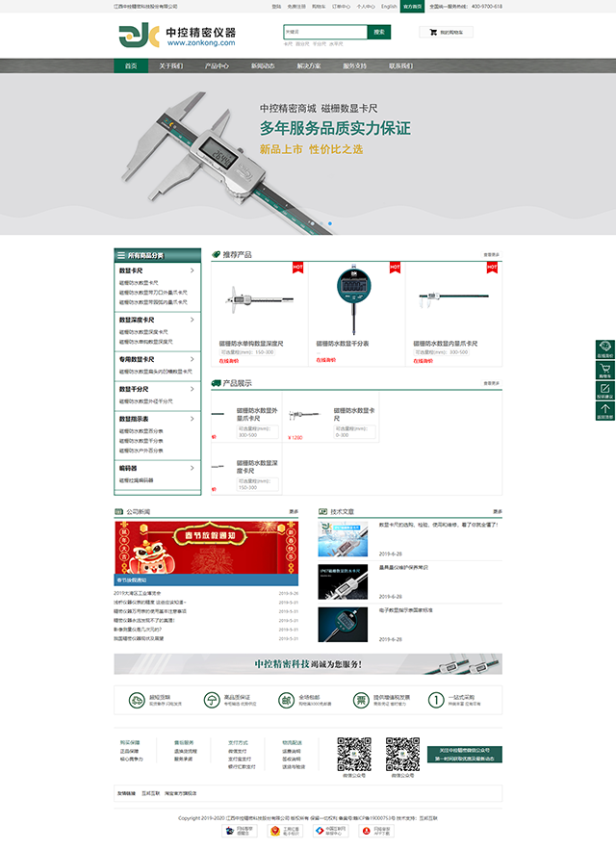Click the online customer service icon in the side float bar
Image resolution: width=616 pixels, height=850 pixels.
605,348
